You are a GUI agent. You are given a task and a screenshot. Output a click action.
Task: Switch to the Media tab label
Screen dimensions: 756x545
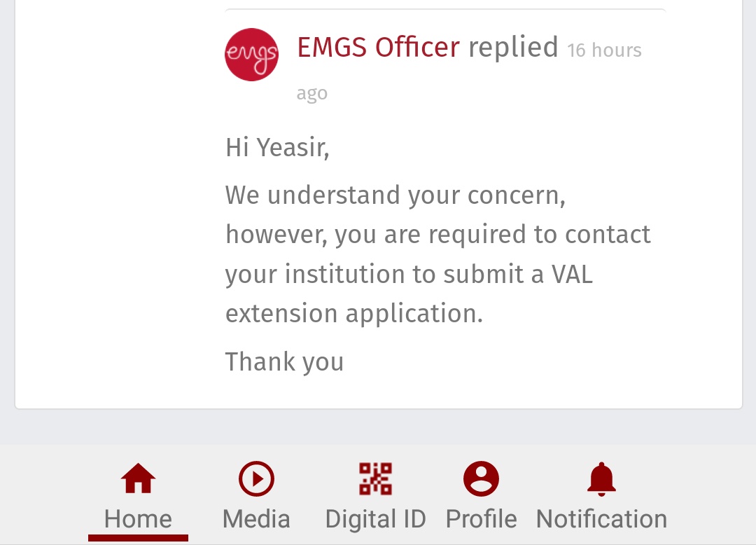(256, 519)
